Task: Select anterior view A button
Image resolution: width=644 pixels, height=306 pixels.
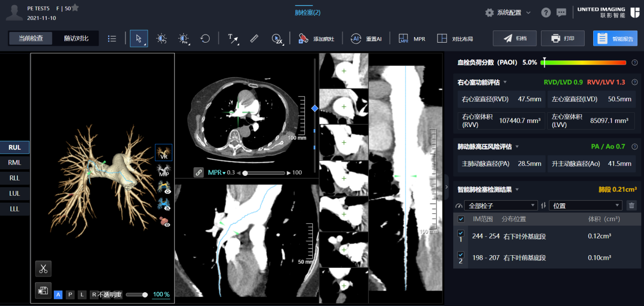Action: point(58,294)
